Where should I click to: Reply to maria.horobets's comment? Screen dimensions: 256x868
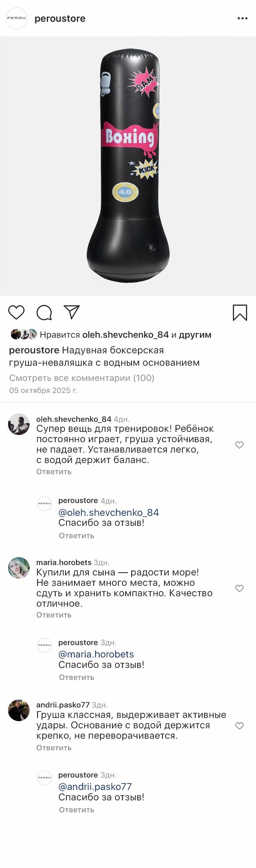click(54, 615)
